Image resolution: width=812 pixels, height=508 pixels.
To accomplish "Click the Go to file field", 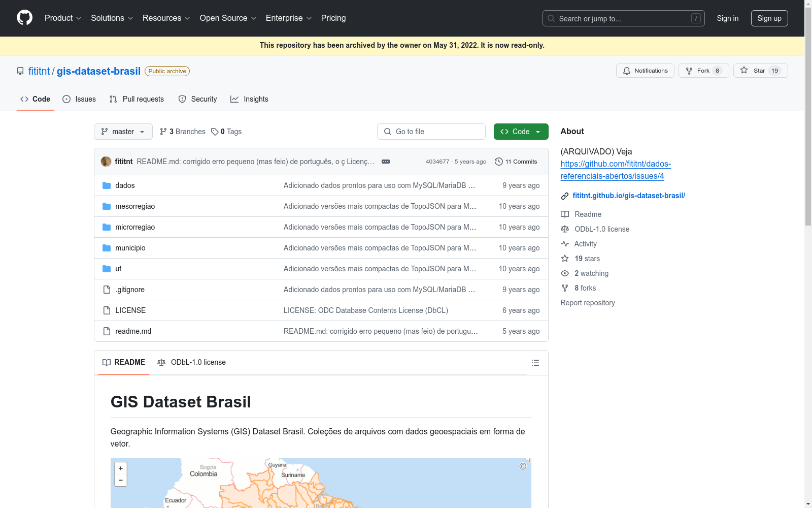I will [431, 132].
